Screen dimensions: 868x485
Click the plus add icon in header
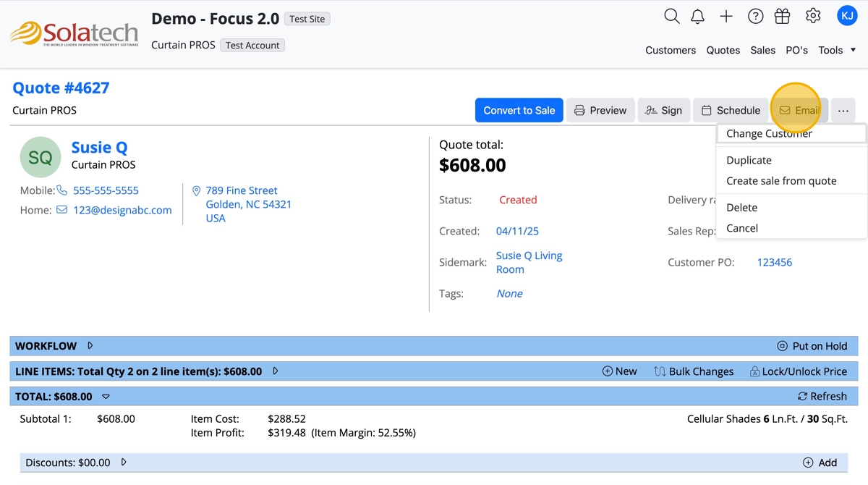[x=726, y=16]
